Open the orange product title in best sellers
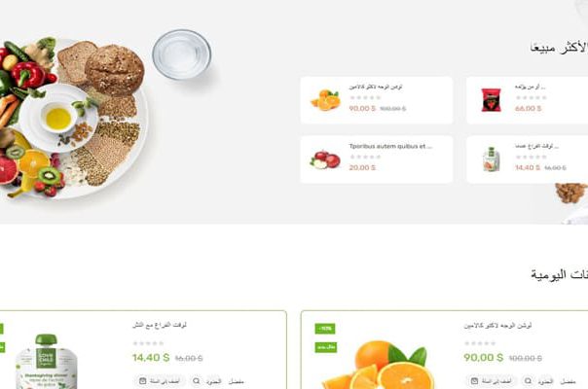 click(x=376, y=87)
